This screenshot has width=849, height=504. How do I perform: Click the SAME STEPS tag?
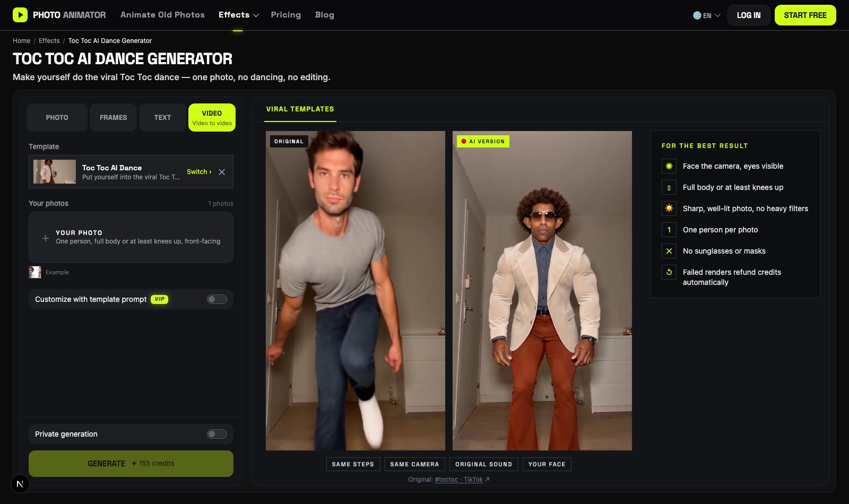coord(353,464)
